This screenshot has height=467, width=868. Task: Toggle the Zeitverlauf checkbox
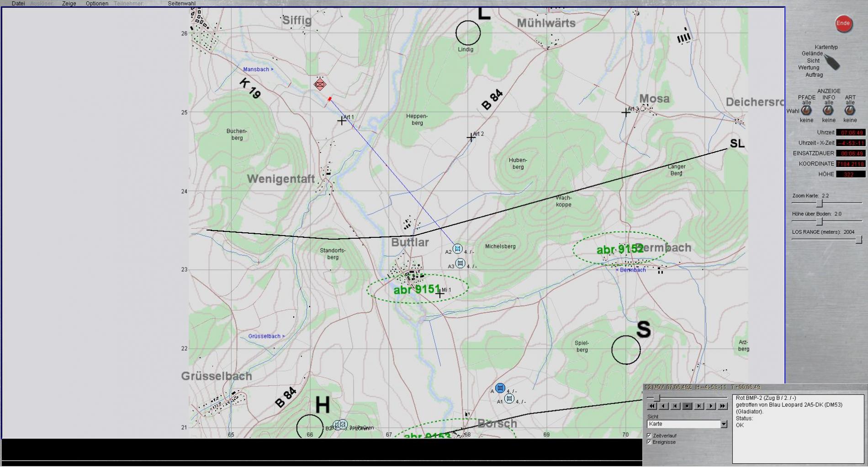[x=649, y=436]
